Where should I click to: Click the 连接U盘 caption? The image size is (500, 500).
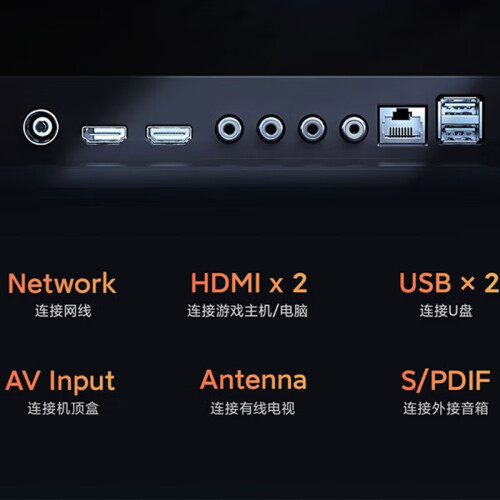pos(446,311)
